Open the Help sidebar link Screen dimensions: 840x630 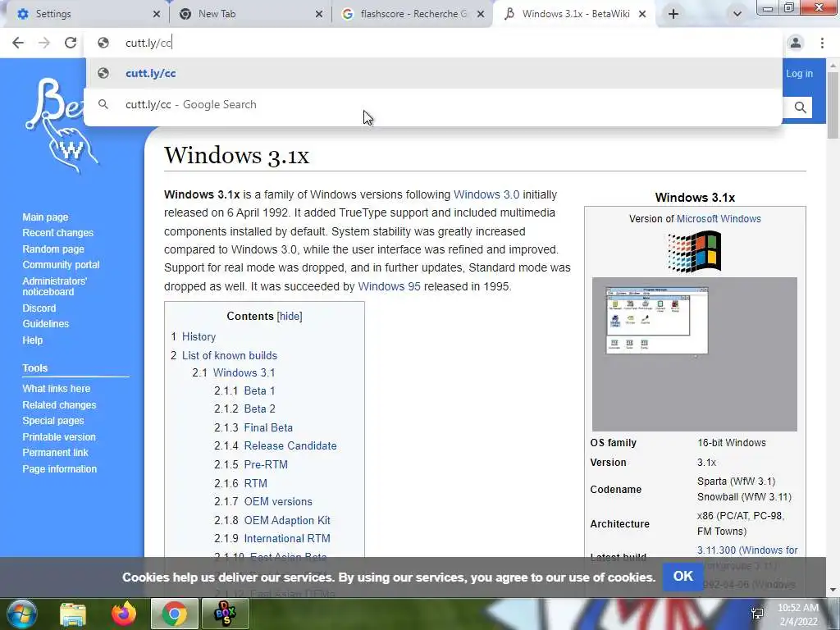point(33,340)
